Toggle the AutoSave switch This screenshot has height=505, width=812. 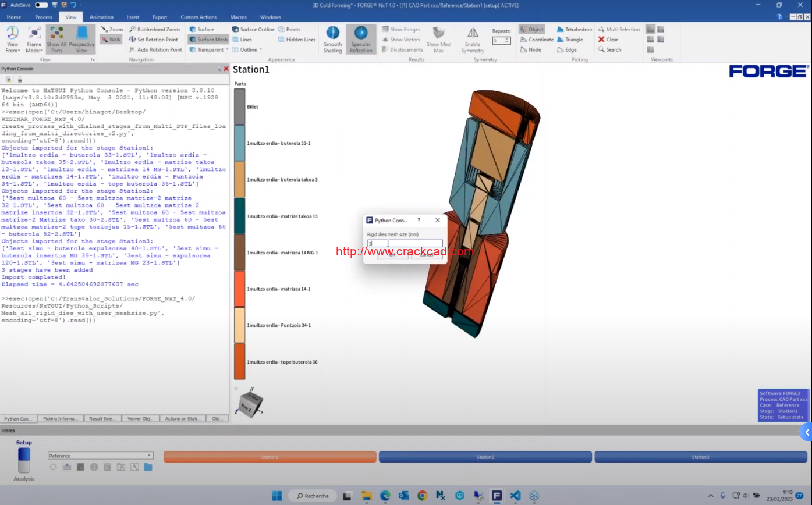tap(41, 5)
